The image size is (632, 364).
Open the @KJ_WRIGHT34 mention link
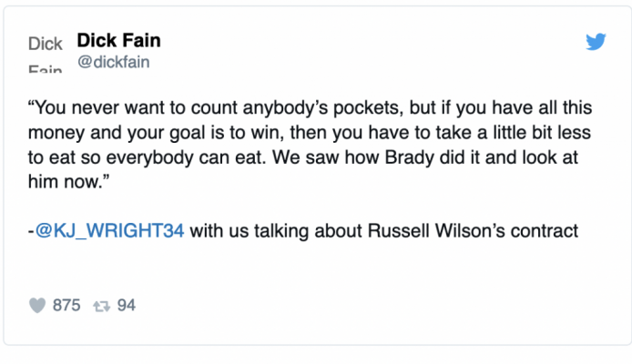pos(109,231)
